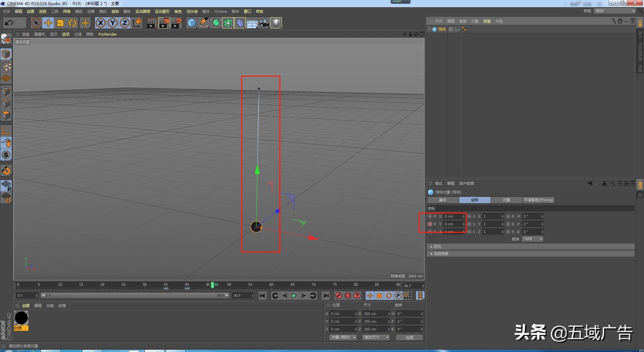The height and width of the screenshot is (352, 644).
Task: Click the Edit Render Settings icon
Action: click(x=176, y=23)
